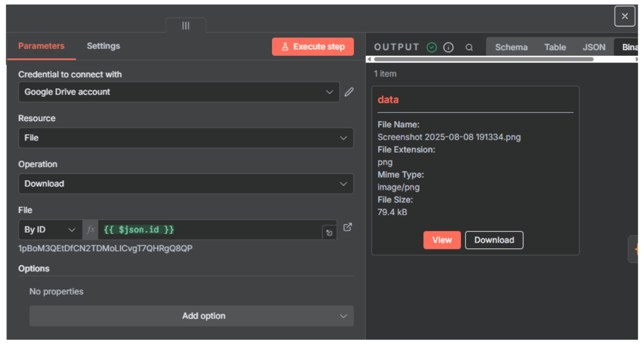Screen dimensions: 644x348
Task: Click the output info circle icon
Action: pos(449,48)
